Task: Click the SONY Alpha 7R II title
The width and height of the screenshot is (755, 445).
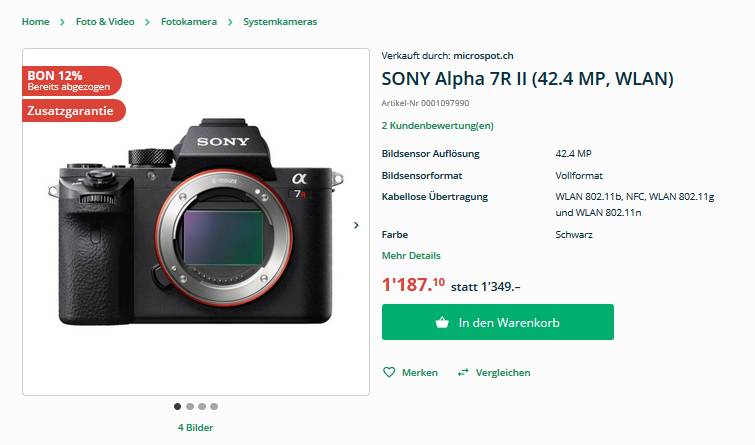Action: 527,79
